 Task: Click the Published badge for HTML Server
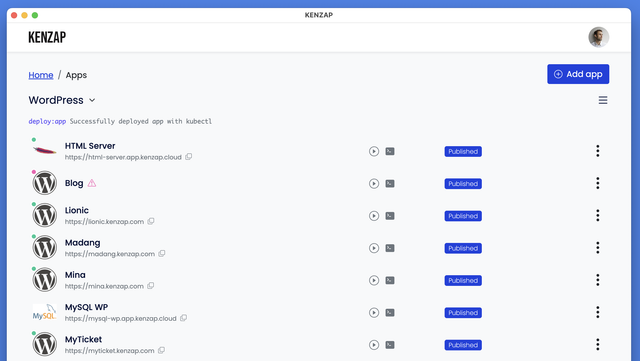point(463,152)
